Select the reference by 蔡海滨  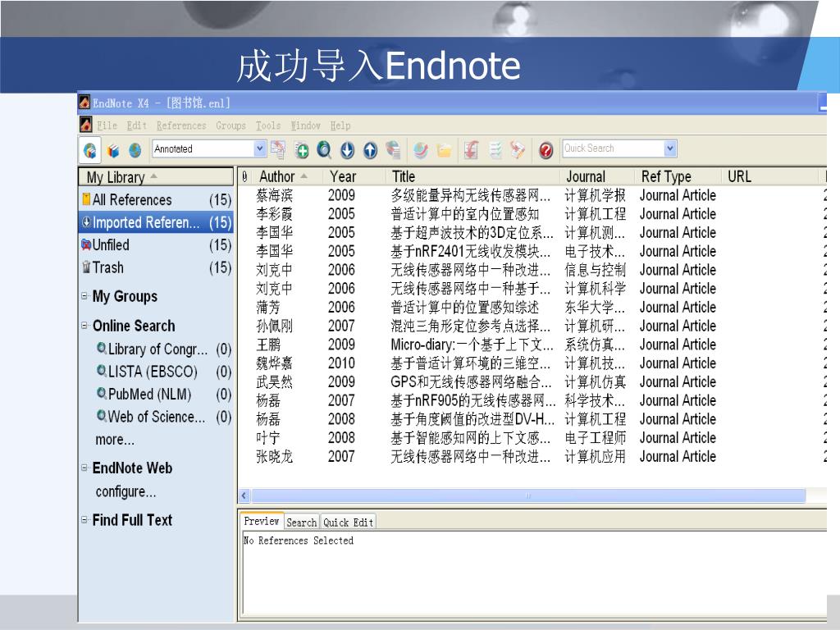pyautogui.click(x=532, y=195)
